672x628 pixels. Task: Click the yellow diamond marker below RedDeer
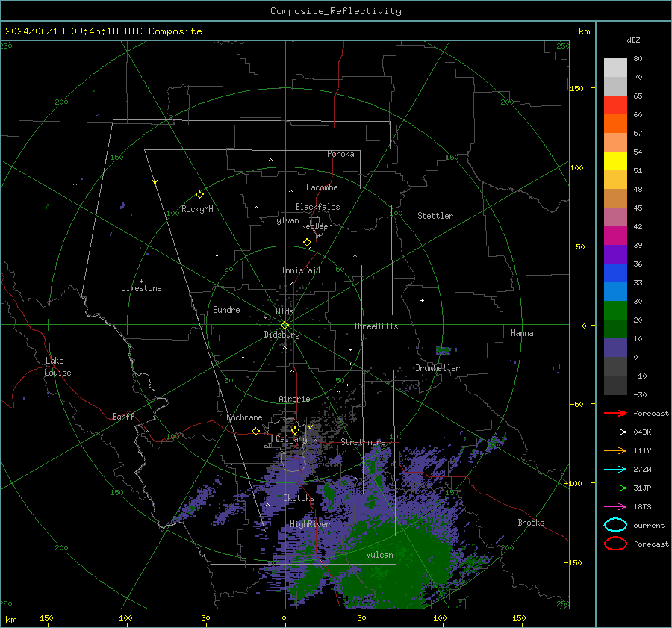click(x=307, y=243)
